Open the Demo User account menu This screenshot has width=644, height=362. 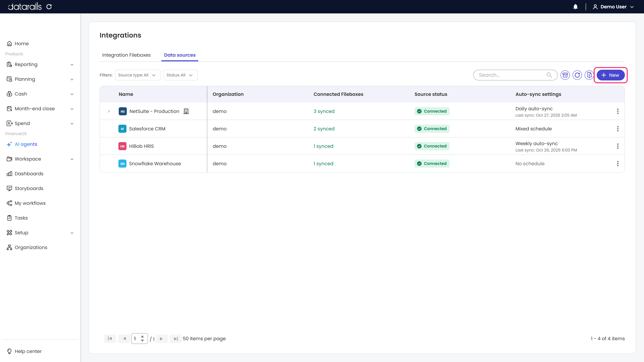coord(613,7)
